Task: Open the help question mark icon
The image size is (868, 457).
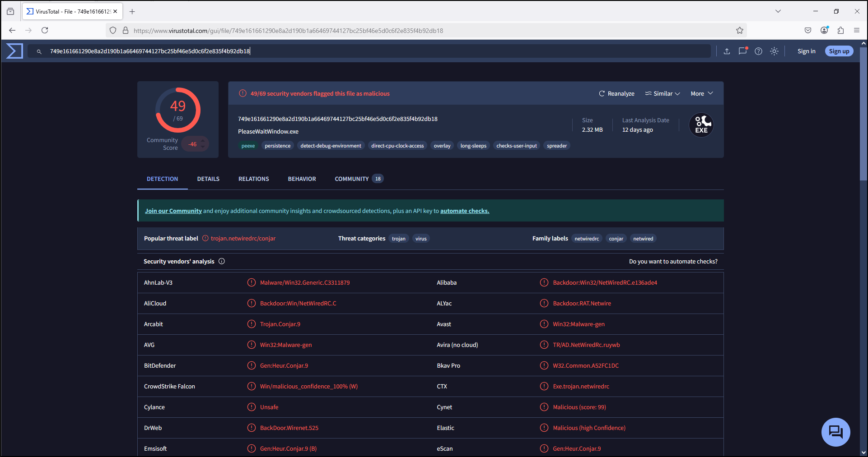Action: tap(759, 51)
